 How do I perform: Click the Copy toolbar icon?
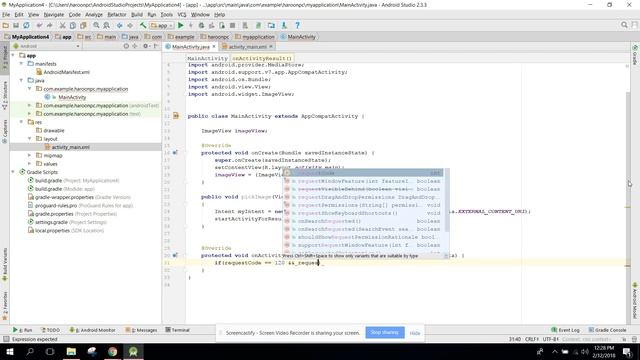[x=73, y=25]
